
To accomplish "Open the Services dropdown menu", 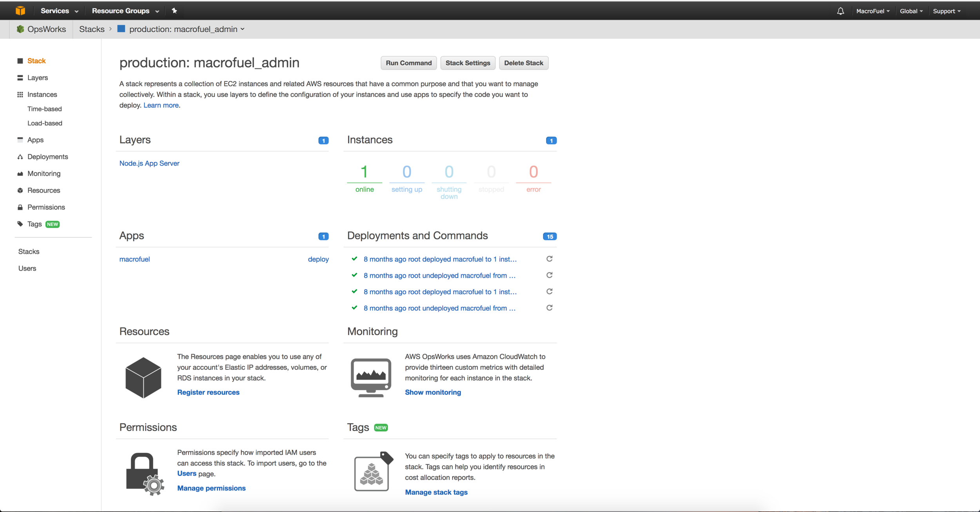I will [x=59, y=11].
